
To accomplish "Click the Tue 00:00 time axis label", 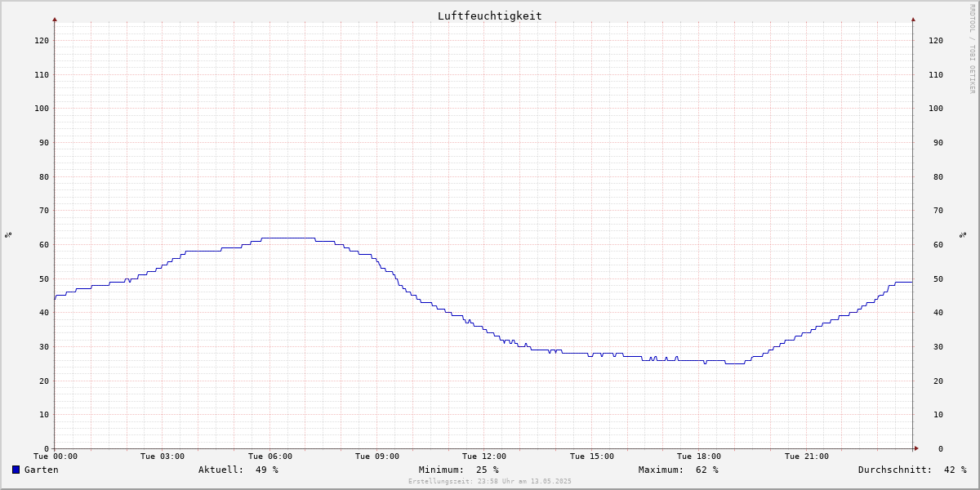I will click(x=56, y=457).
